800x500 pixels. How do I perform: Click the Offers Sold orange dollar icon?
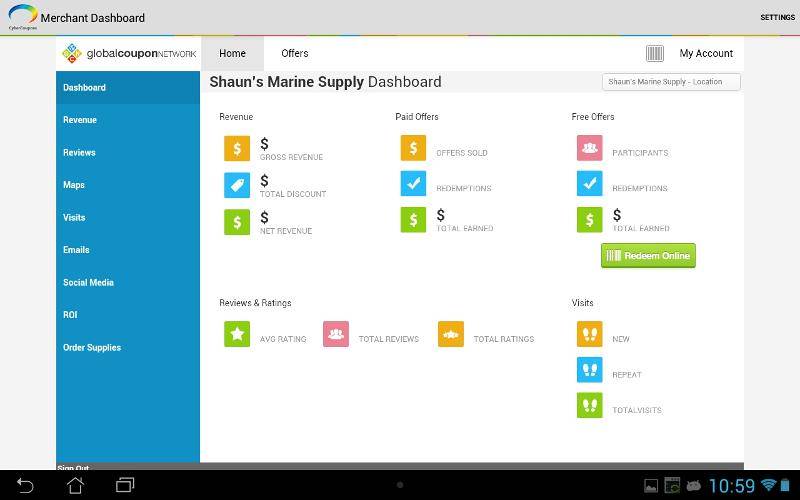click(413, 148)
